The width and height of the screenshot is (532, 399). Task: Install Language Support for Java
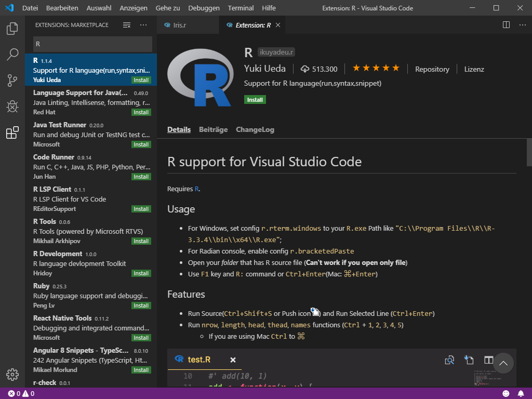[141, 112]
